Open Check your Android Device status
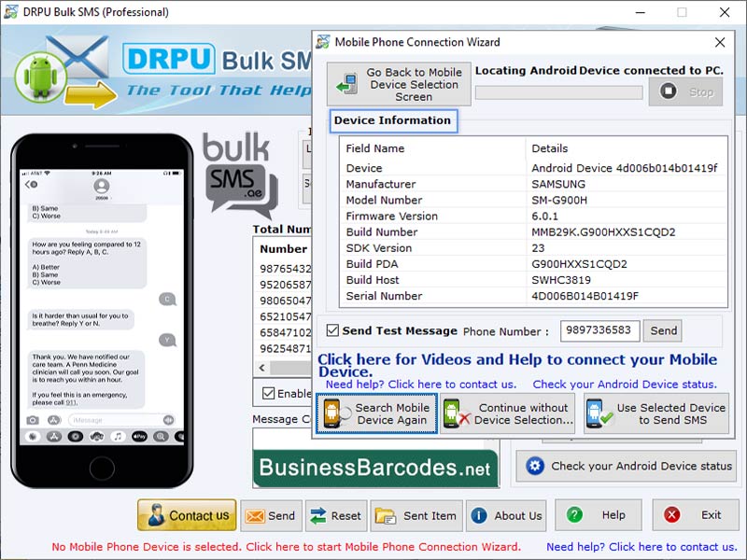The height and width of the screenshot is (560, 747). point(627,467)
